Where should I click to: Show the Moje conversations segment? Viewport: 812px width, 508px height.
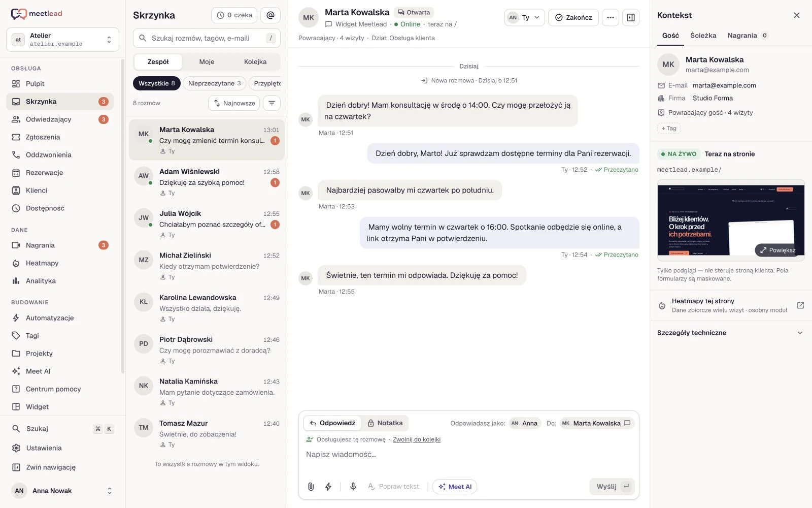207,62
